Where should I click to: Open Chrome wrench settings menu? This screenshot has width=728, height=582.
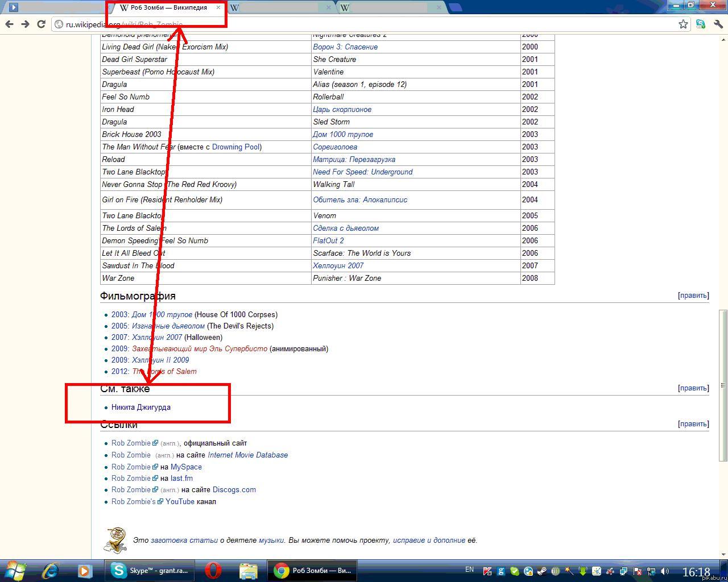[x=718, y=24]
